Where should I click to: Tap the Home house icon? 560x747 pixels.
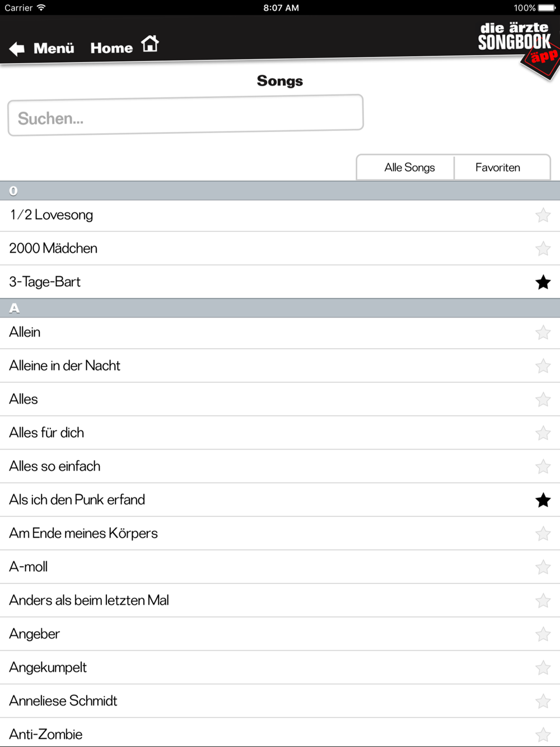(150, 44)
